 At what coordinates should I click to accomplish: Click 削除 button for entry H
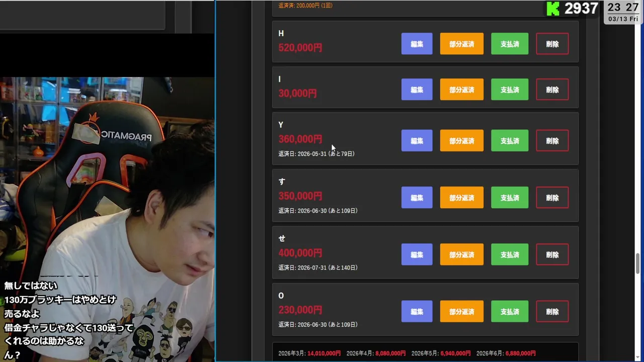(x=552, y=44)
